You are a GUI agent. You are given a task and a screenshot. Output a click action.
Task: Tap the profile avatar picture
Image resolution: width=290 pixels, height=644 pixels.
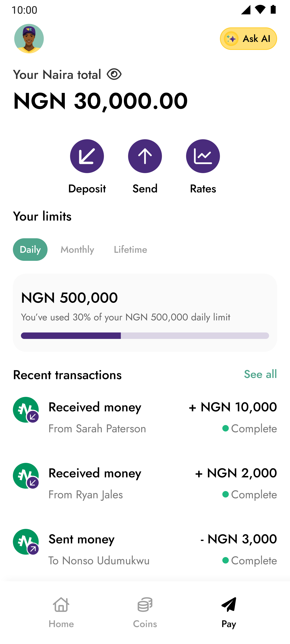click(29, 38)
